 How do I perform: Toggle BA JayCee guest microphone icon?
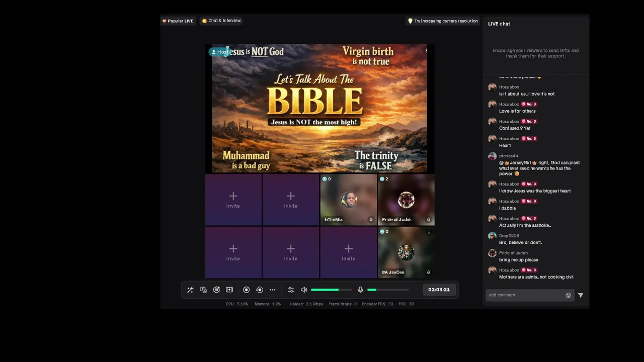pyautogui.click(x=428, y=273)
